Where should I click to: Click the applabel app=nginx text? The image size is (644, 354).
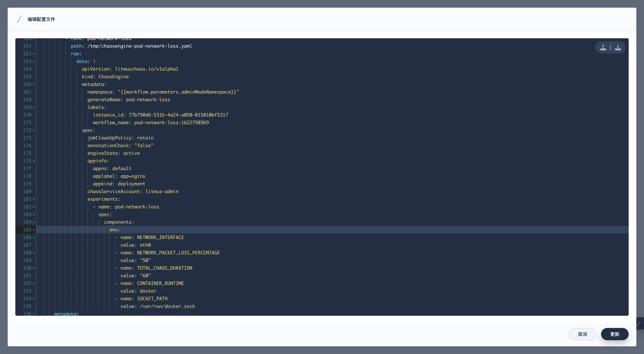coord(133,176)
